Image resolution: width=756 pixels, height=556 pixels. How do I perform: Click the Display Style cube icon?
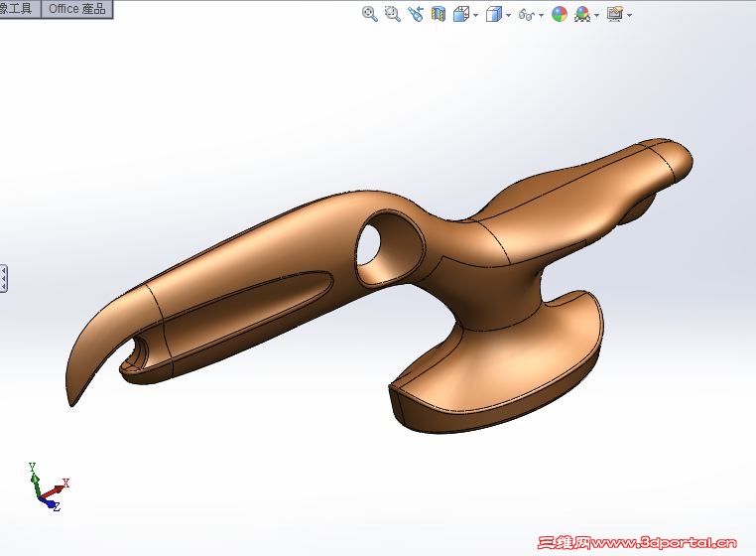(494, 15)
